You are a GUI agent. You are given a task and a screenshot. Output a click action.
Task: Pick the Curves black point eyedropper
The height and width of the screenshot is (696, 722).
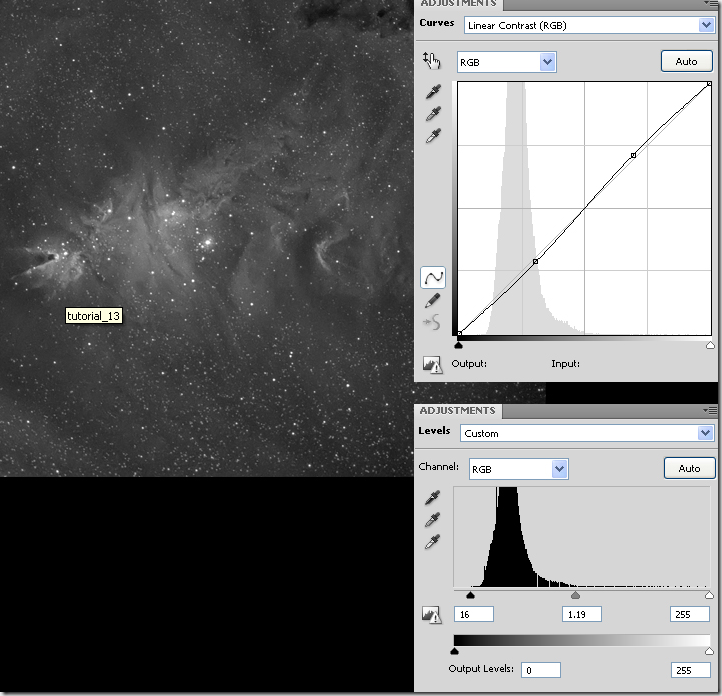[433, 92]
